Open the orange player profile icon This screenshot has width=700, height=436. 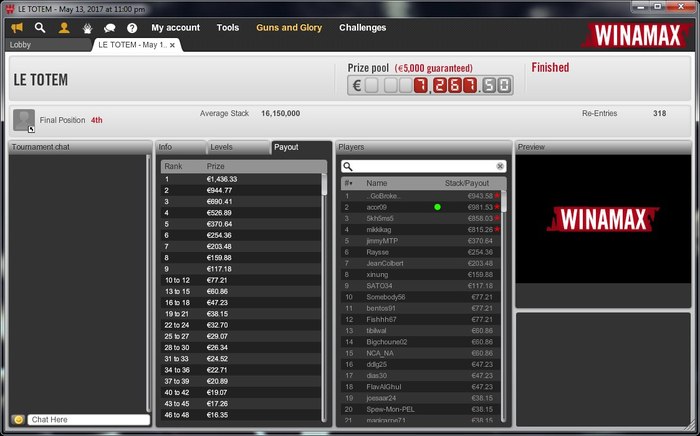click(64, 28)
